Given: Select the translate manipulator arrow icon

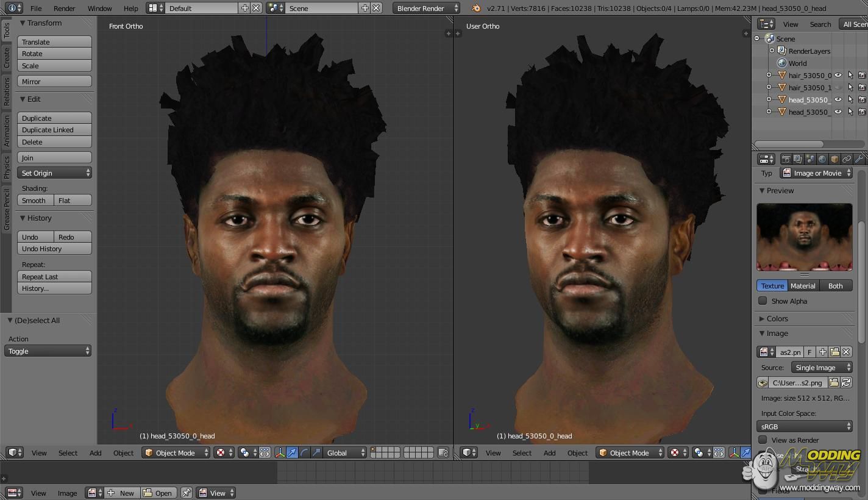Looking at the screenshot, I should pos(292,452).
